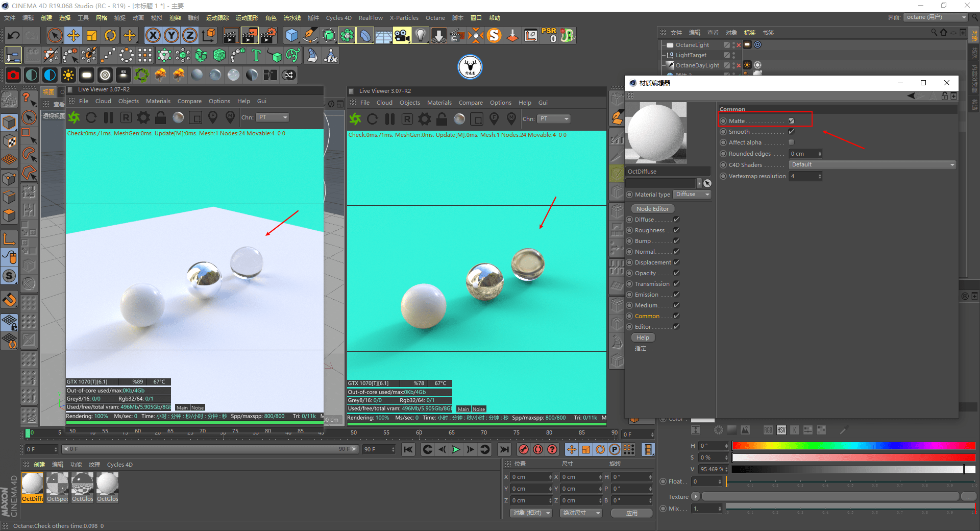
Task: Click the light bulb icon in toolbar
Action: point(420,35)
